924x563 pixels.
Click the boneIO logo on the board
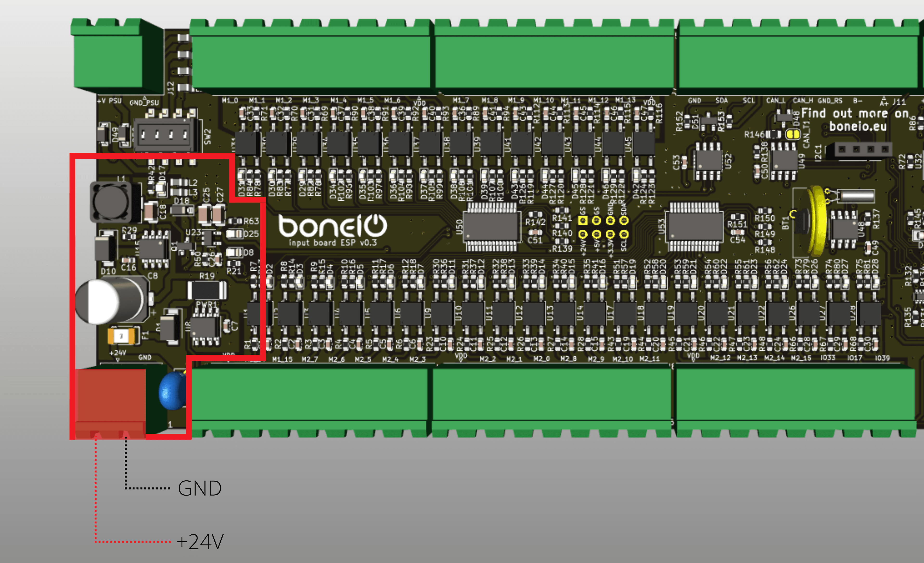333,226
